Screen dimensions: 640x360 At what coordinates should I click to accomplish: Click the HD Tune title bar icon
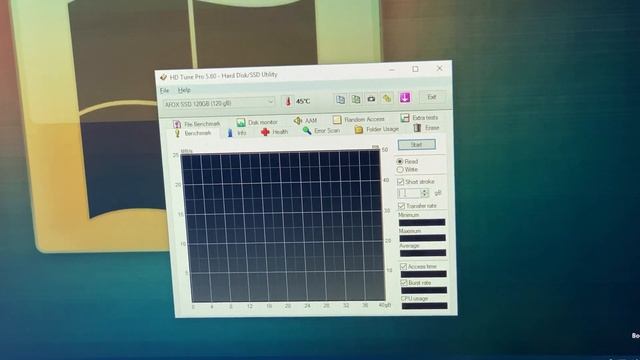click(164, 77)
